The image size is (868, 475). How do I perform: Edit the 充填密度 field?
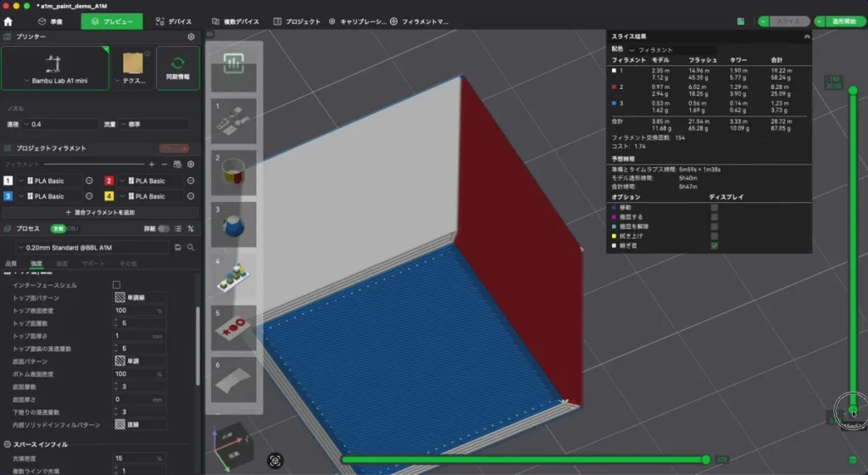[140, 458]
